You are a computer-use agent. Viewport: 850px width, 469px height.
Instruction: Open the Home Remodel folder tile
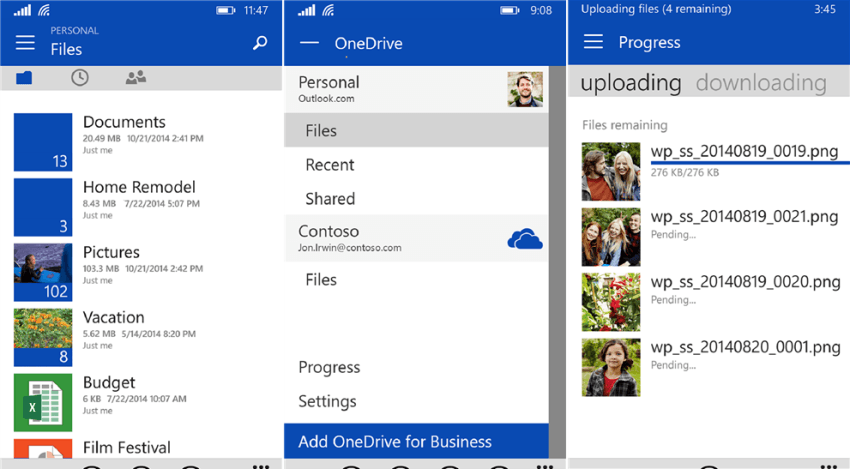[x=43, y=207]
